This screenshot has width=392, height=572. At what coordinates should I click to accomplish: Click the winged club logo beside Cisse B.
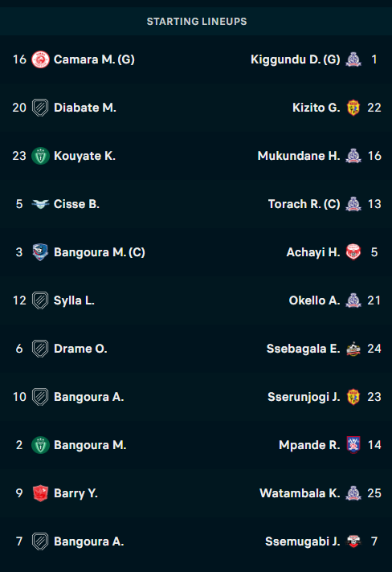tap(40, 204)
